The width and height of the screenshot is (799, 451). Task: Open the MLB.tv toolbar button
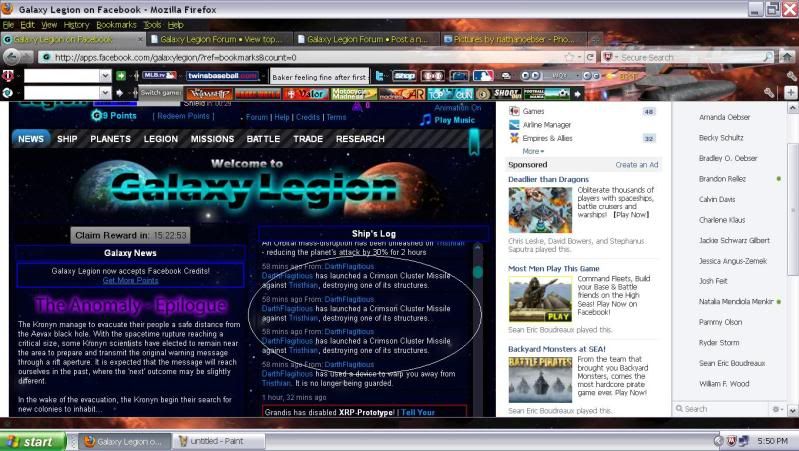coord(159,75)
